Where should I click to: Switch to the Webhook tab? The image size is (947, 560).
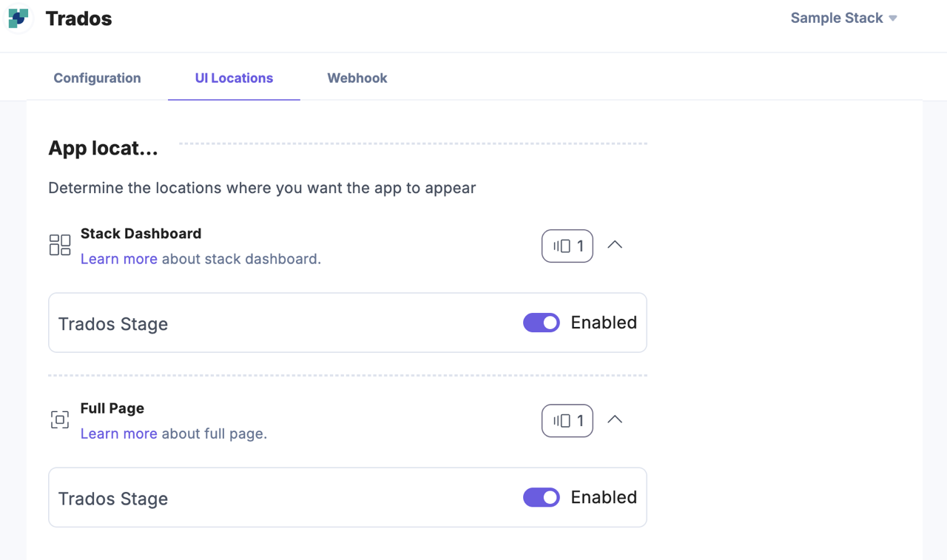coord(357,78)
